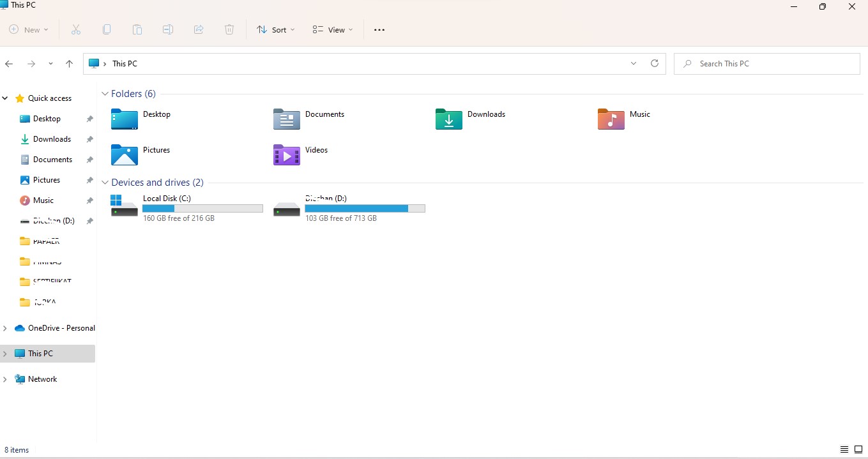Go back with the left arrow
868x459 pixels.
[x=9, y=64]
